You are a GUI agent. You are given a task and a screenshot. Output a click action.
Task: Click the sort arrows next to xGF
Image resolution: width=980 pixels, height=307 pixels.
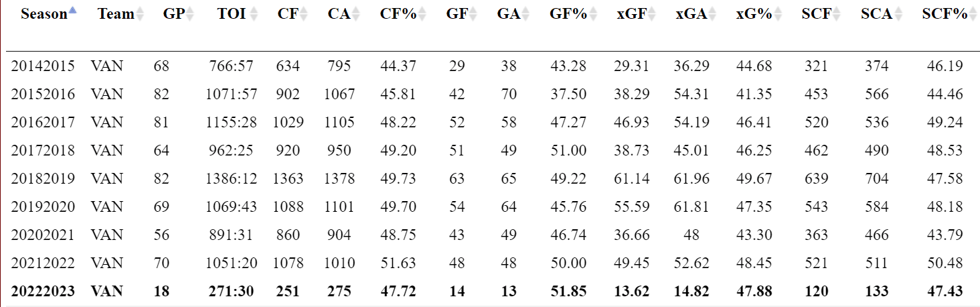tap(652, 15)
